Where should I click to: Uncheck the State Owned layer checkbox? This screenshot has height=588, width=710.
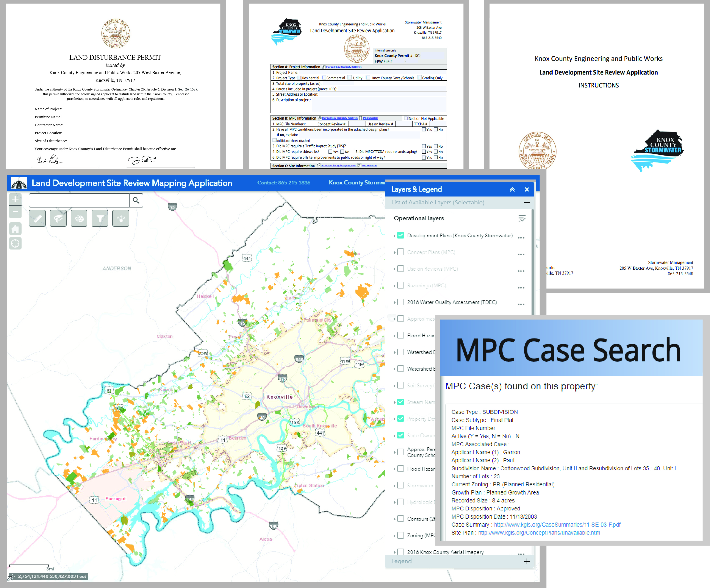(401, 436)
